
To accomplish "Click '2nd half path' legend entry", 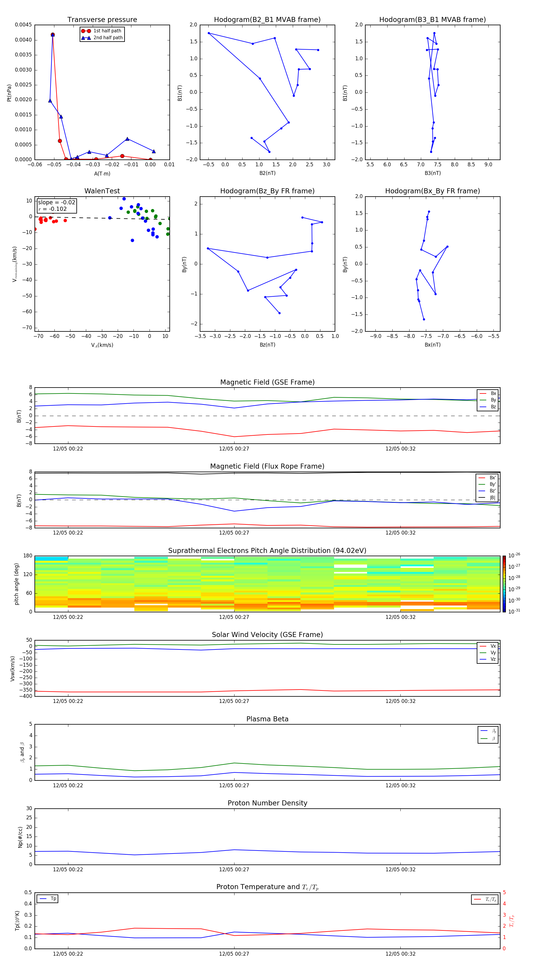I will coord(102,38).
